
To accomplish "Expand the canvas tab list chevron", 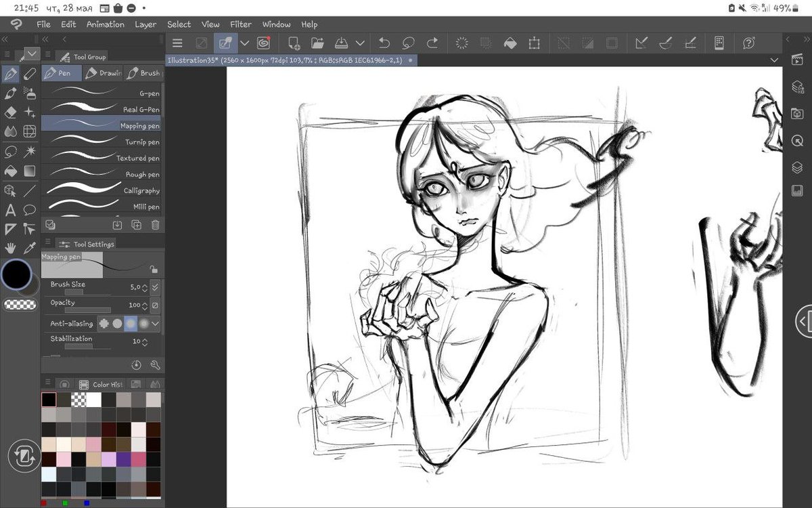I will coord(774,60).
